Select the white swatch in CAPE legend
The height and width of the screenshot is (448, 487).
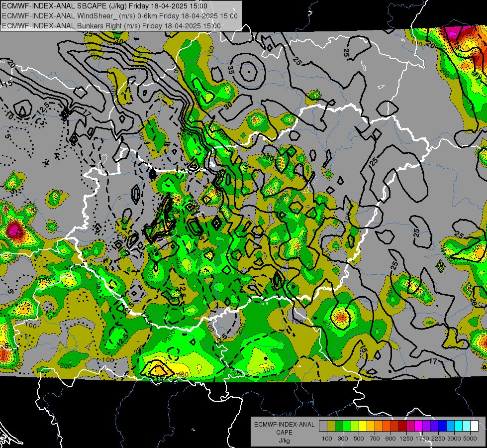(474, 426)
